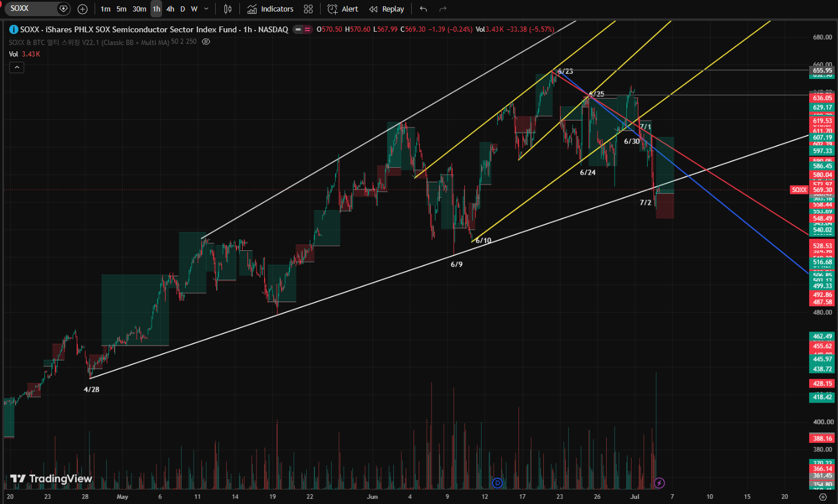The image size is (838, 504).
Task: Click the 655.95 price level label
Action: click(x=822, y=70)
